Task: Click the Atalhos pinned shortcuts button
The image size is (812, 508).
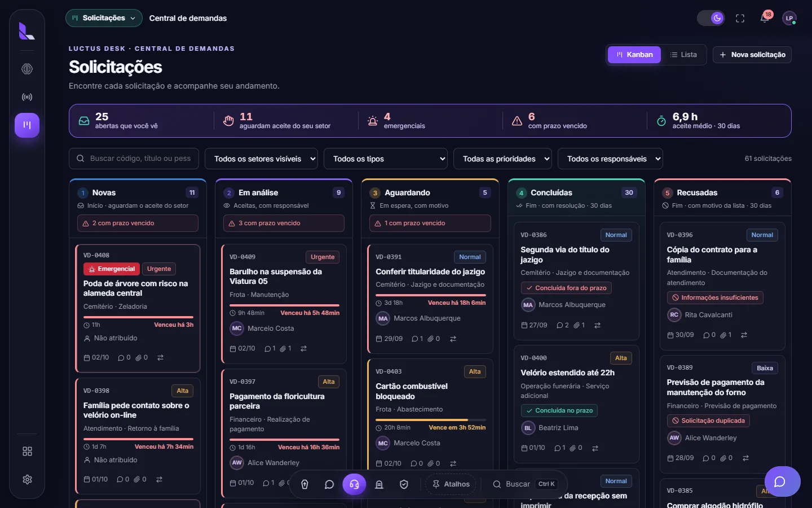Action: 451,484
